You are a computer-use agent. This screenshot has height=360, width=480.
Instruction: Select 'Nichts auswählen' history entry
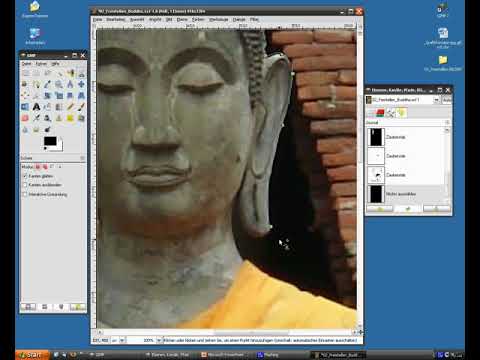[406, 194]
